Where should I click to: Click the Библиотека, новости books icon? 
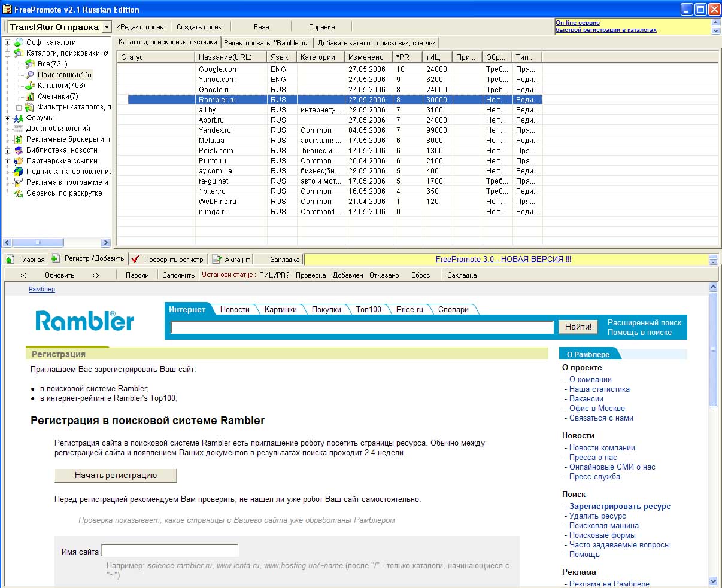click(x=19, y=150)
